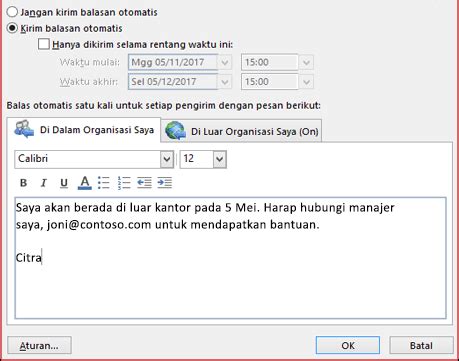The image size is (459, 361).
Task: Expand the Calibri font dropdown
Action: click(x=167, y=159)
